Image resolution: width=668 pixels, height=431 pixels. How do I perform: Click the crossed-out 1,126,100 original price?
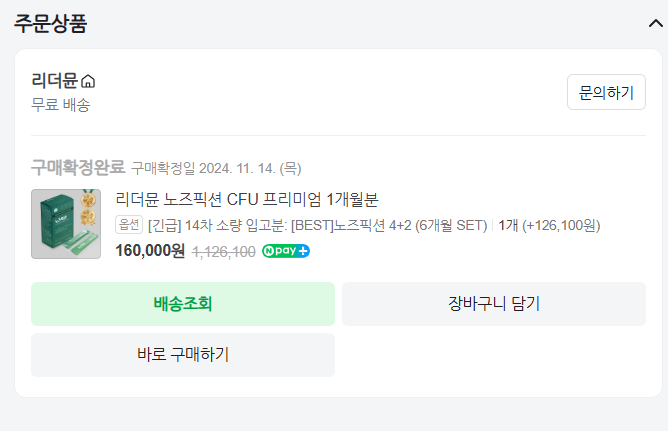tap(224, 251)
